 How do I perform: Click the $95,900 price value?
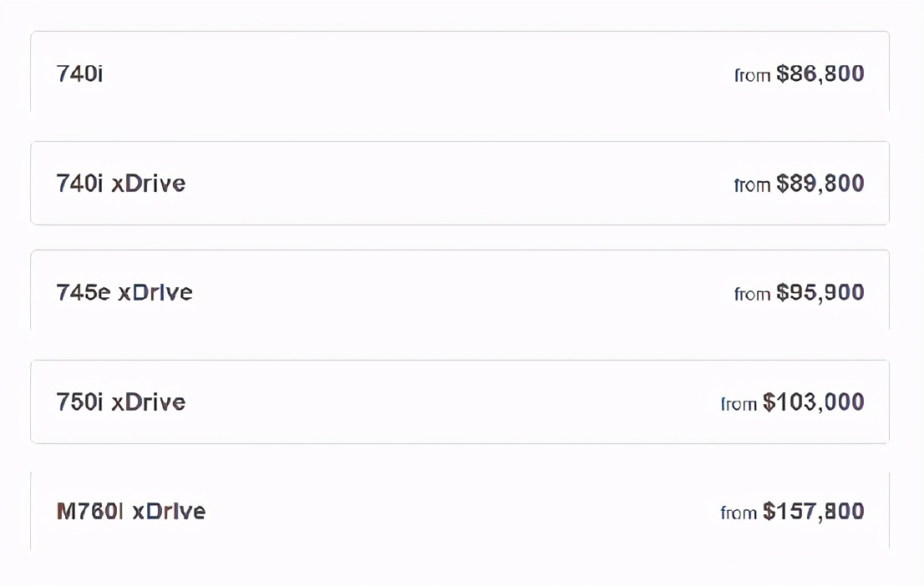coord(820,293)
